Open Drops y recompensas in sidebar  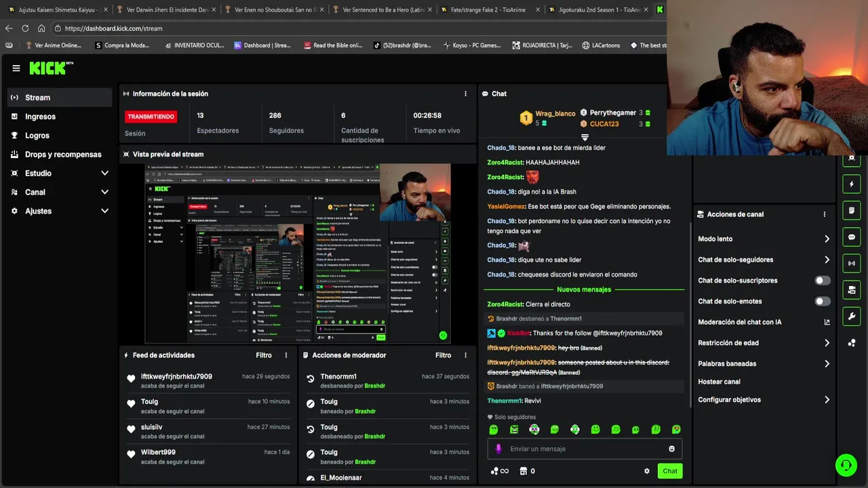60,155
